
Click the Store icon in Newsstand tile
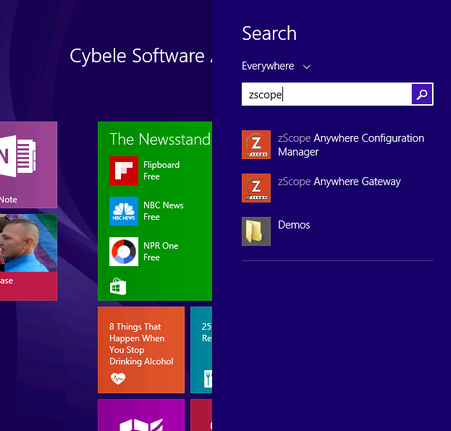[x=118, y=286]
